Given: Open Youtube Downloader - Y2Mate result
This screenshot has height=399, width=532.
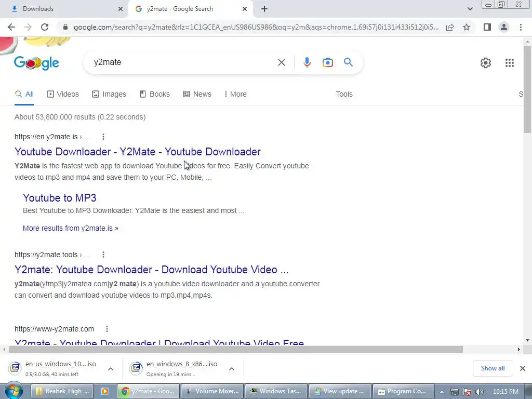Looking at the screenshot, I should [x=137, y=152].
